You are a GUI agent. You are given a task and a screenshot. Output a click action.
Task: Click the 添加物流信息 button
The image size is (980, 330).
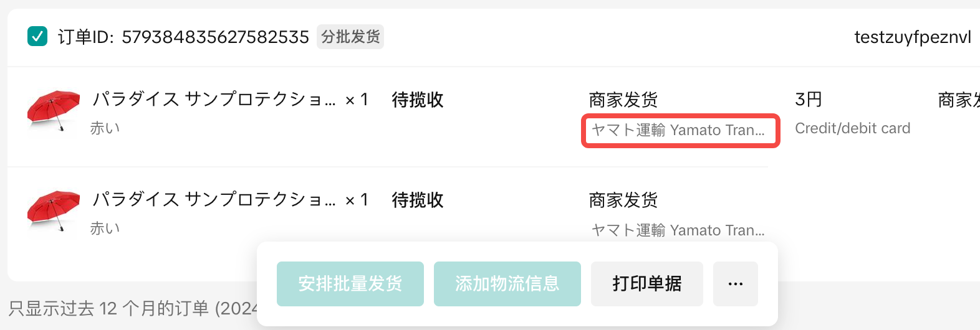coord(507,284)
